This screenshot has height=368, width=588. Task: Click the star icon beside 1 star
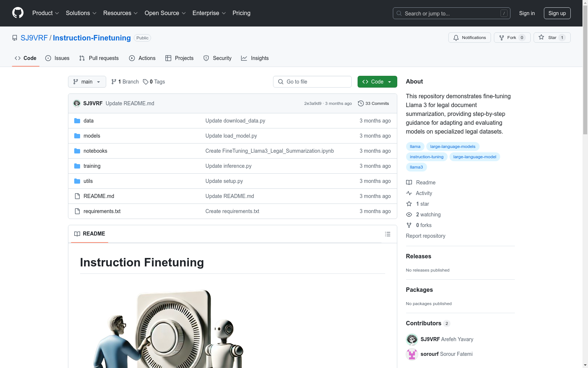coord(409,204)
